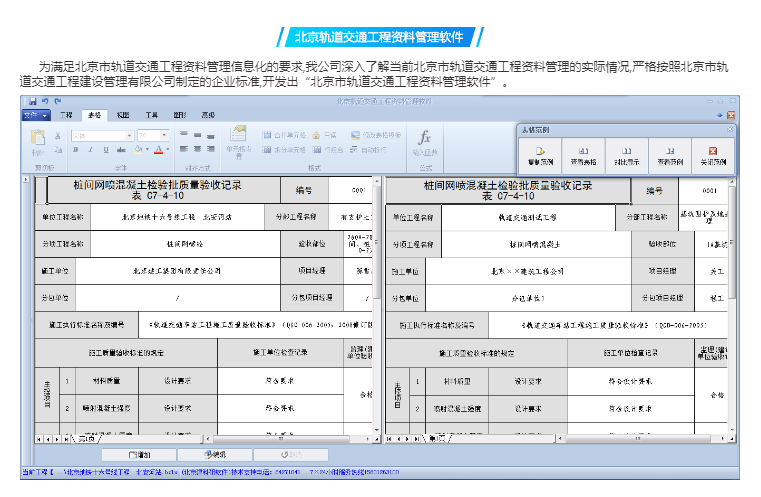Click the right pane horizontal scrollbar
Image resolution: width=761 pixels, height=497 pixels.
pyautogui.click(x=641, y=439)
